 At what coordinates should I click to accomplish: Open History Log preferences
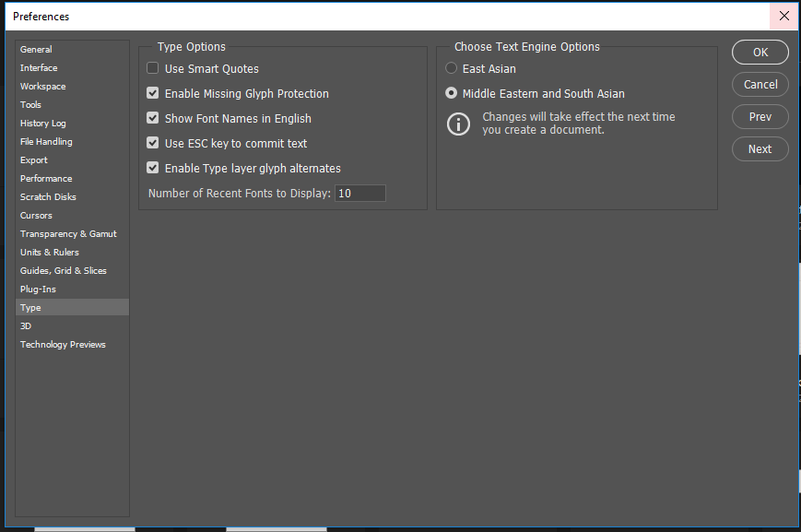72,124
